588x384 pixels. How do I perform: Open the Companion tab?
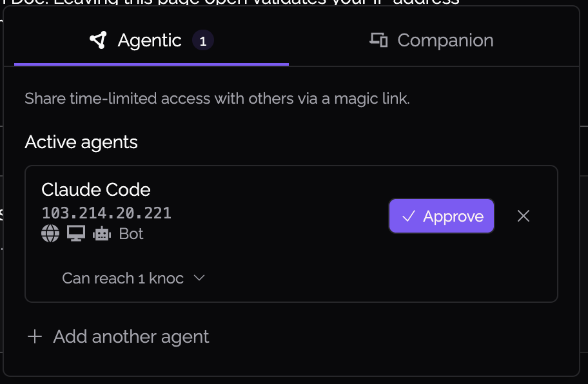(431, 40)
